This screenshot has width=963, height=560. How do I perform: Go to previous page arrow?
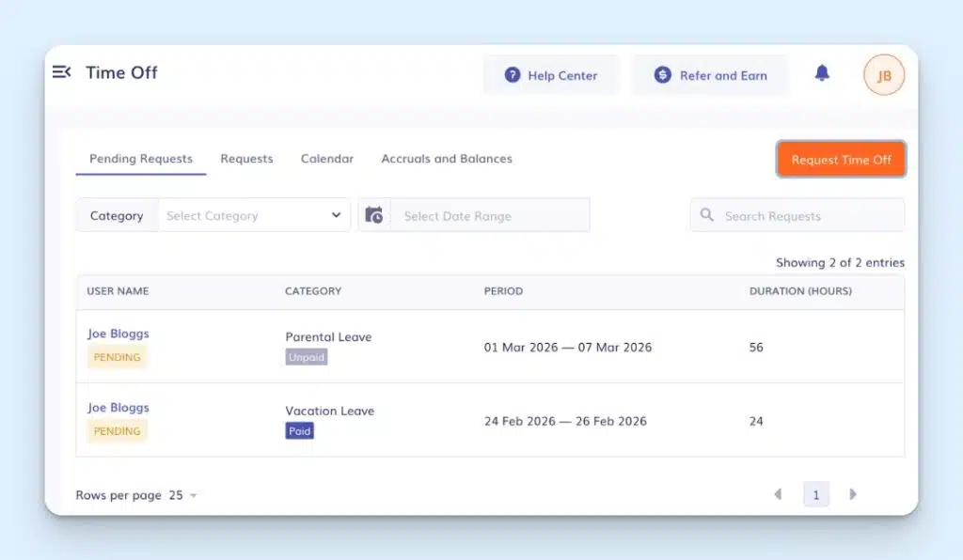tap(778, 494)
